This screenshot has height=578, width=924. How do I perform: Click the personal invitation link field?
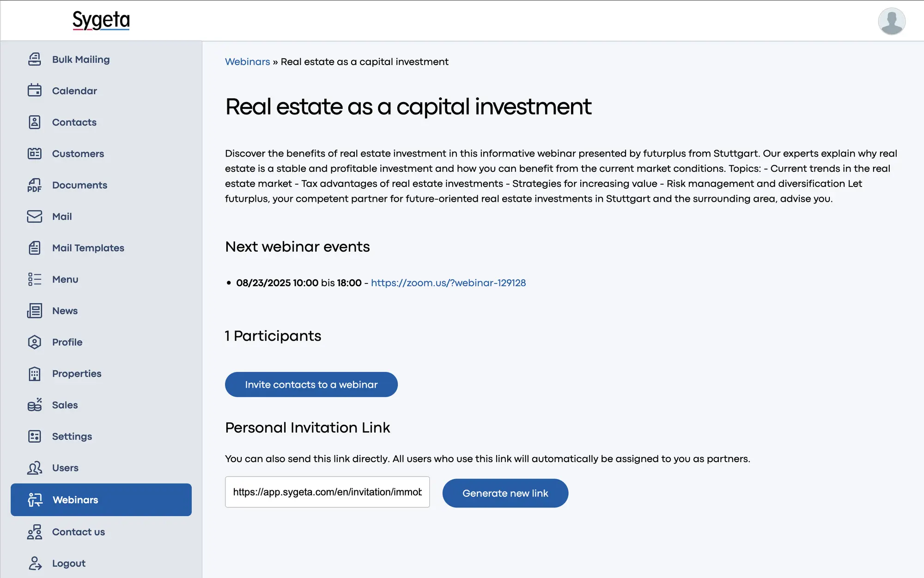click(x=327, y=492)
